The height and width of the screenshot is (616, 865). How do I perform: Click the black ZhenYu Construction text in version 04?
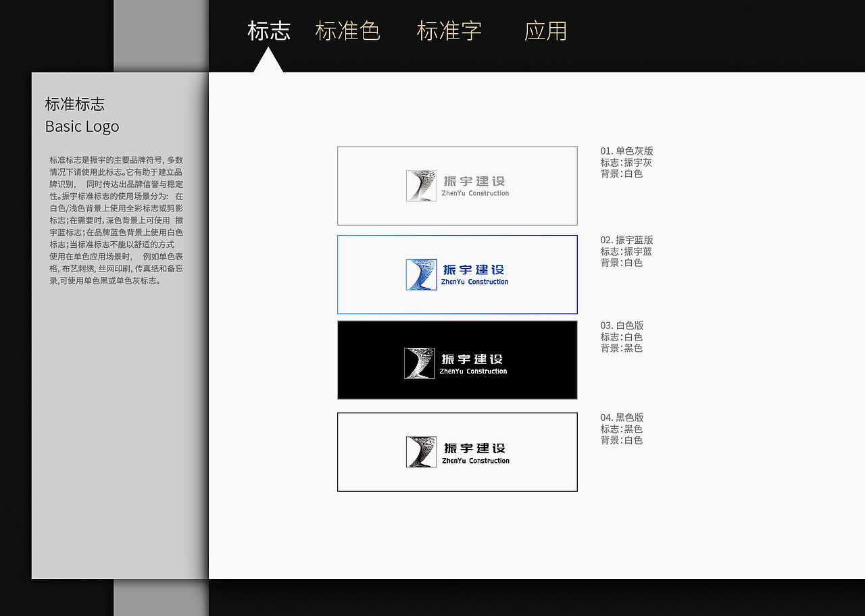[476, 461]
